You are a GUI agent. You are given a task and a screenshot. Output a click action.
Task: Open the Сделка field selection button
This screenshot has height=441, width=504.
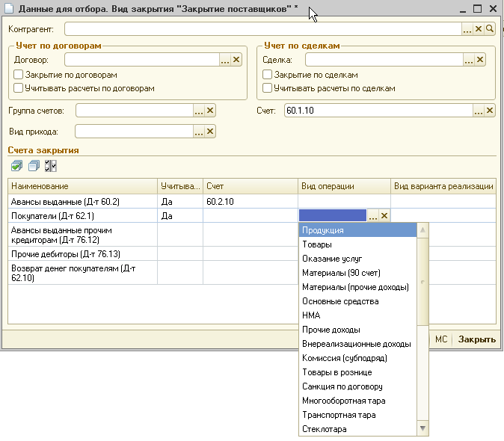coord(469,61)
